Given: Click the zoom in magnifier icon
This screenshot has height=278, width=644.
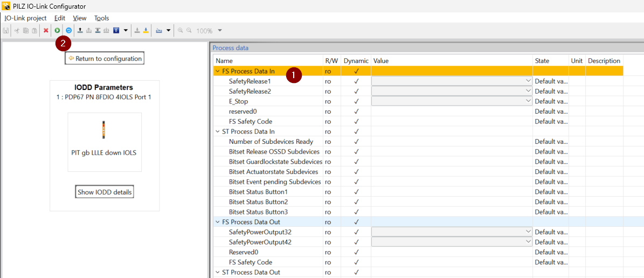Looking at the screenshot, I should [181, 30].
